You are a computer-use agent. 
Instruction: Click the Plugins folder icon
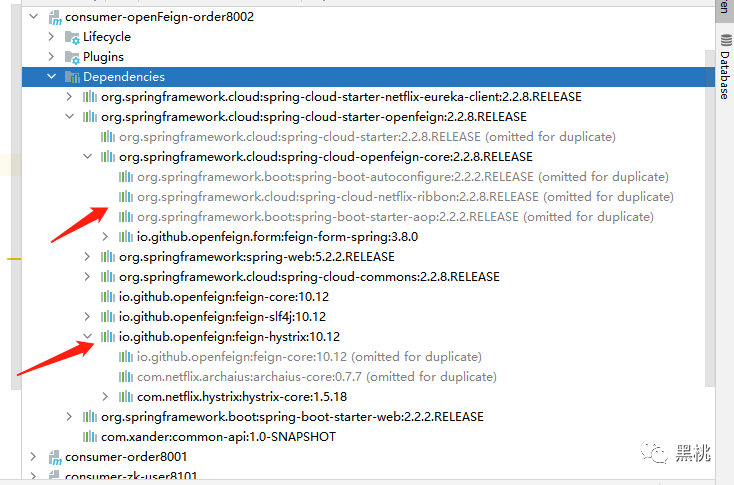pyautogui.click(x=72, y=57)
